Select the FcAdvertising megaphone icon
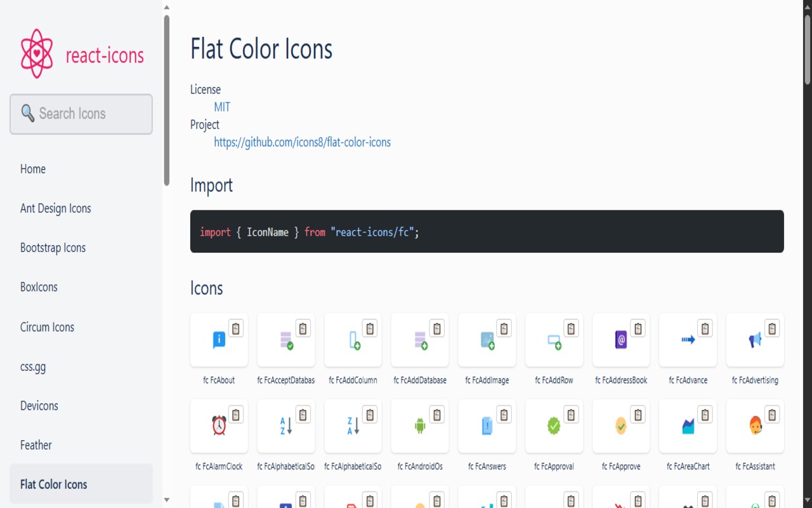The image size is (812, 508). pyautogui.click(x=754, y=340)
